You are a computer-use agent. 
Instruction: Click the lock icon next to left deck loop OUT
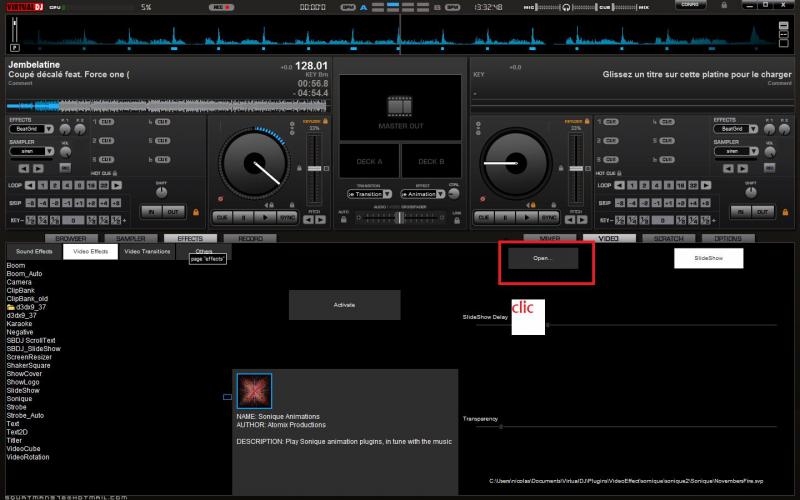pyautogui.click(x=194, y=212)
